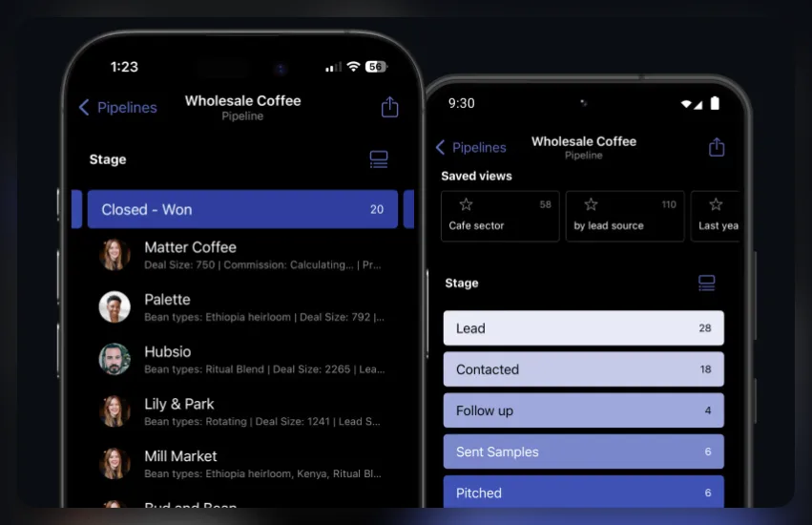Go back to Pipelines on the left phone

(x=117, y=107)
